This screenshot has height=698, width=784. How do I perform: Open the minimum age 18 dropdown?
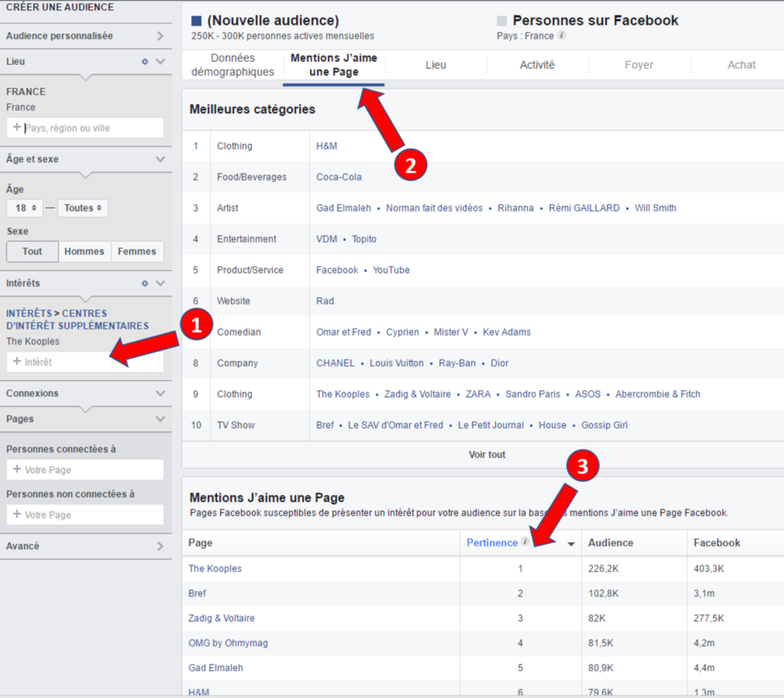coord(27,208)
